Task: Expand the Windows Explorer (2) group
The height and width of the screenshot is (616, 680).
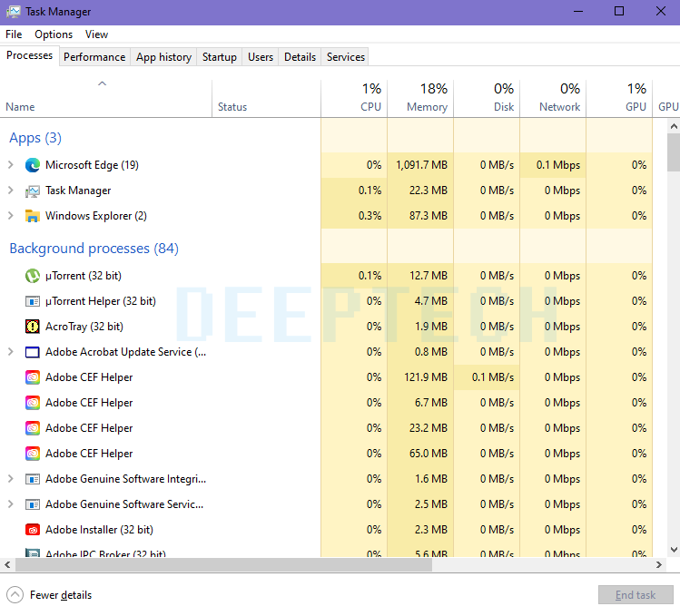Action: pos(11,215)
